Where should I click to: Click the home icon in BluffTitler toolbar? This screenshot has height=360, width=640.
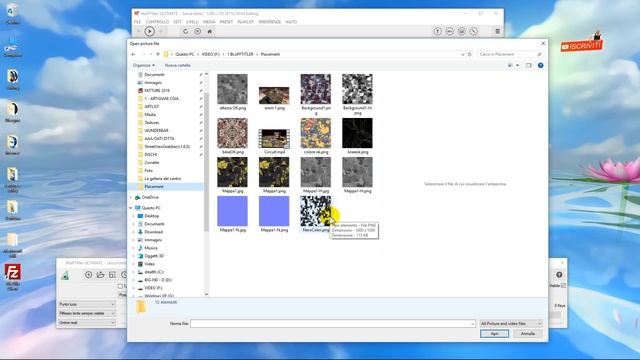pos(210,31)
